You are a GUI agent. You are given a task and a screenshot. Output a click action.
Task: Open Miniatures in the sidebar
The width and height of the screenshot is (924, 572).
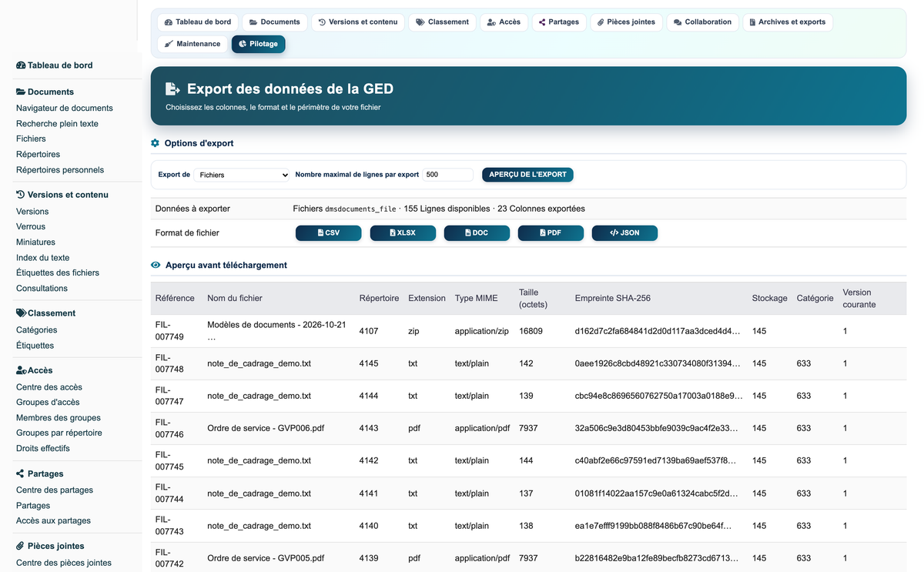tap(35, 243)
